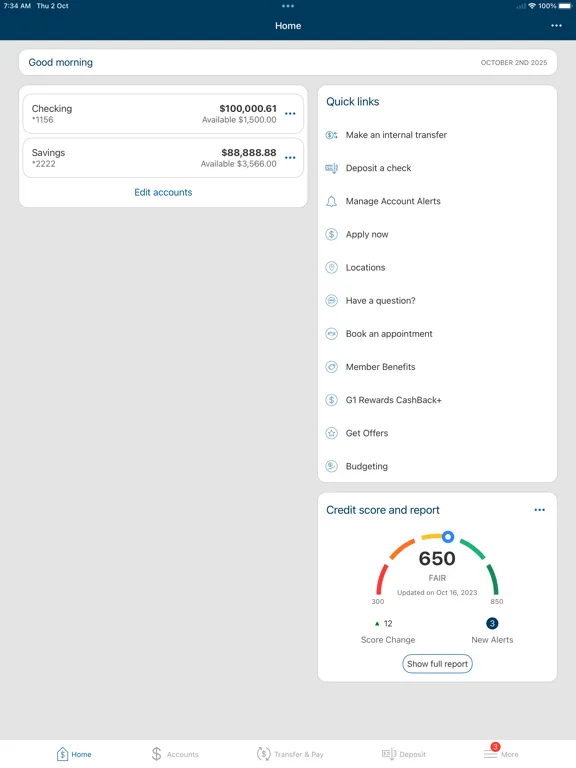Select the Checking *1156 account name

52,114
